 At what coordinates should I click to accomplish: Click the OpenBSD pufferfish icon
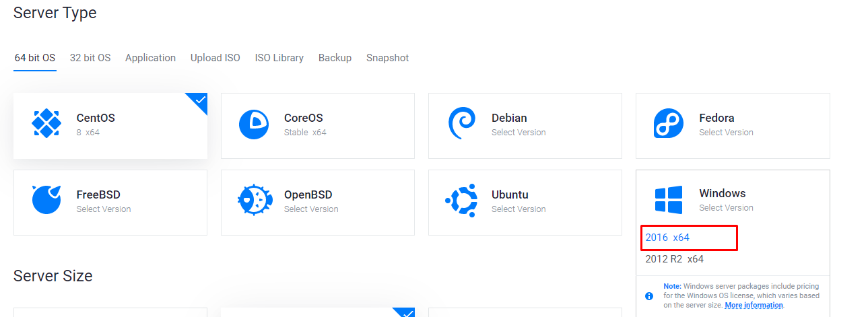[254, 200]
